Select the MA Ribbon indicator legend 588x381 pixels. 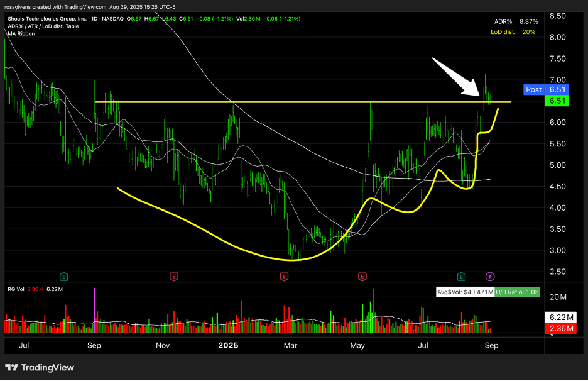click(x=21, y=33)
